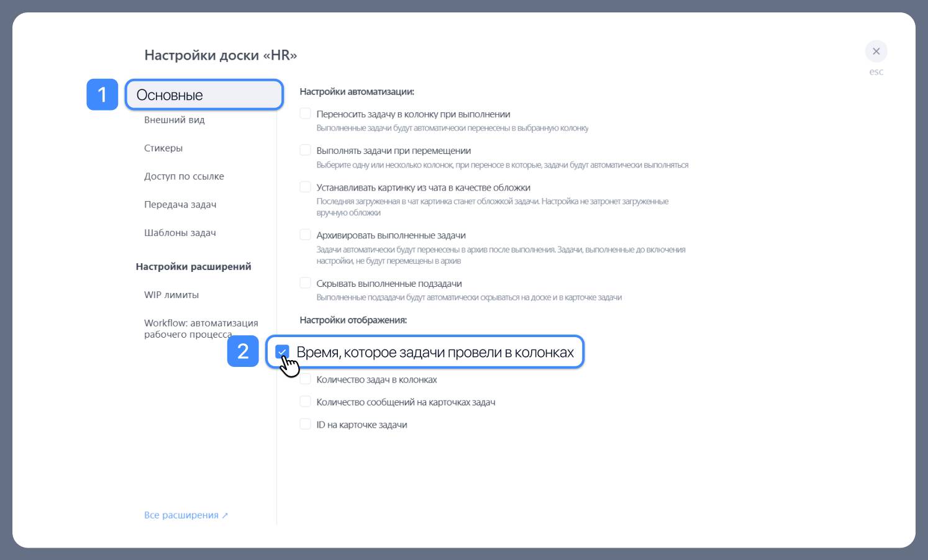Enable Скрывать выполненные подзадачи option
928x560 pixels.
pos(305,283)
